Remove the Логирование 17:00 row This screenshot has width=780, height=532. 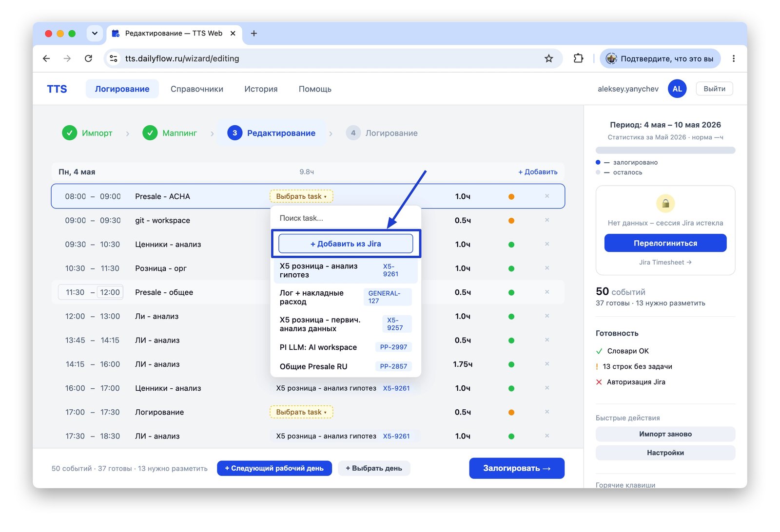coord(547,412)
